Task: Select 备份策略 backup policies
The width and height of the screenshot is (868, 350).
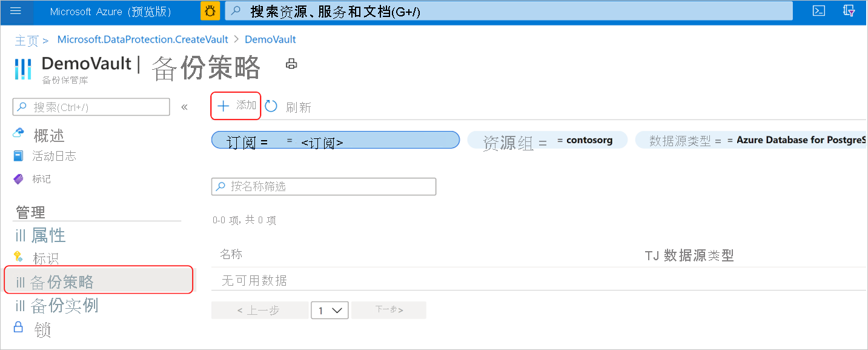Action: [99, 280]
